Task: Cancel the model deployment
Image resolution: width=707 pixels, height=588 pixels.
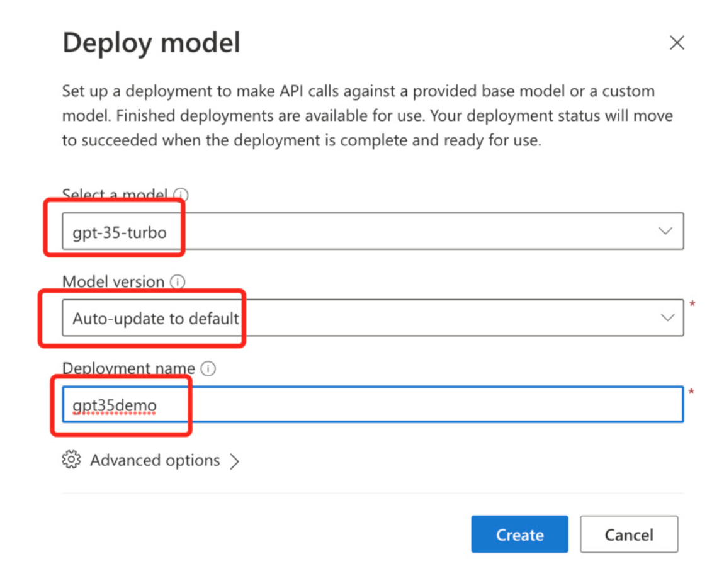Action: [629, 534]
